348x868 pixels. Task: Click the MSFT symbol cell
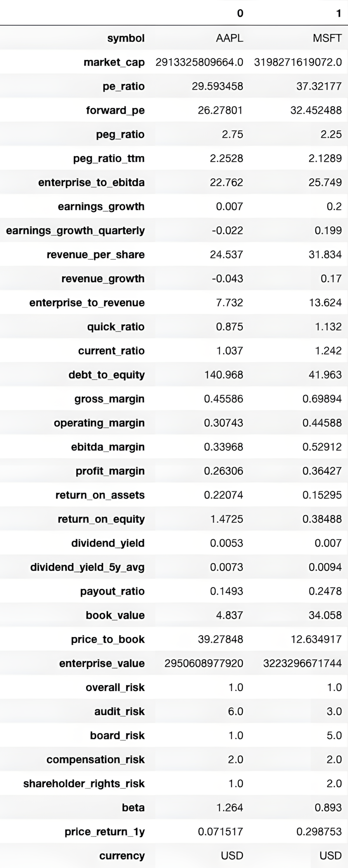point(327,38)
